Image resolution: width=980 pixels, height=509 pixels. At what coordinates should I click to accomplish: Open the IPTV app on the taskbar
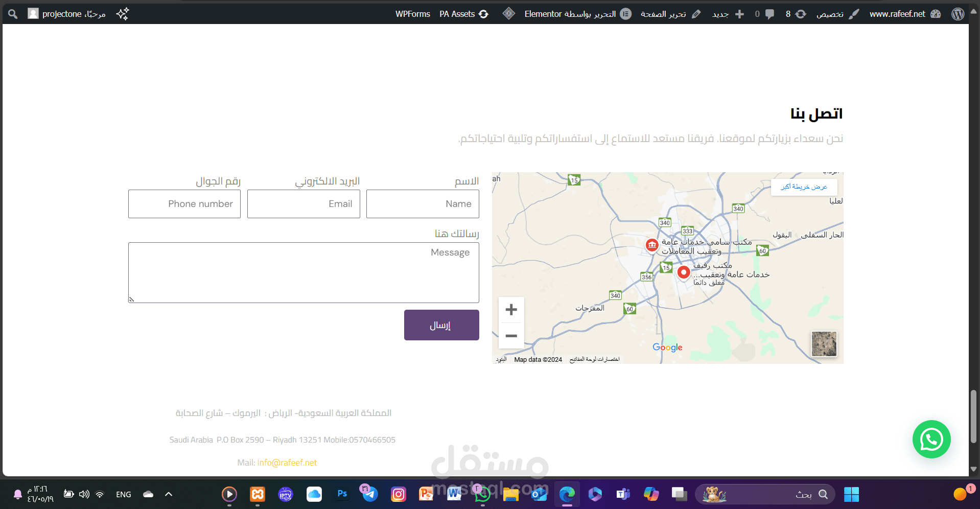286,494
